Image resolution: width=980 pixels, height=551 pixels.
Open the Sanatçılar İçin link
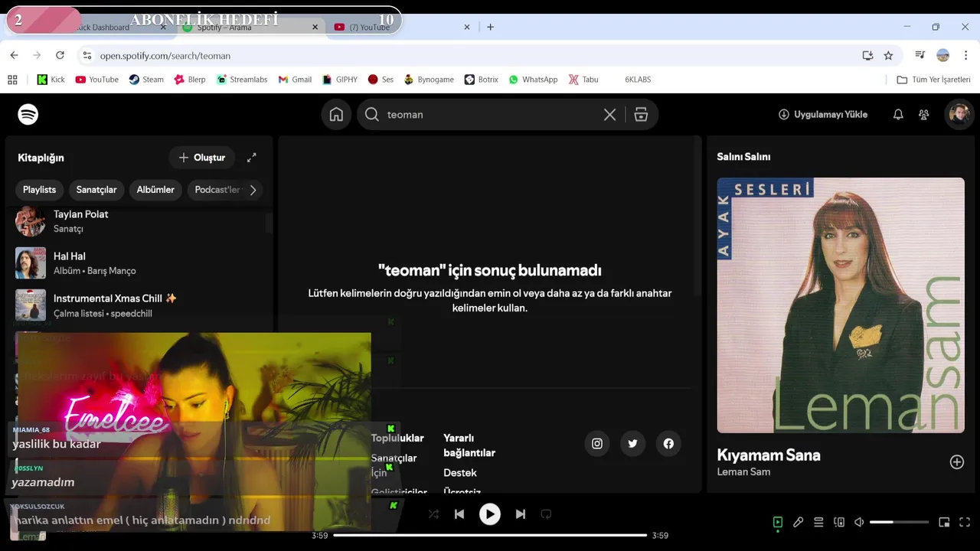click(394, 465)
